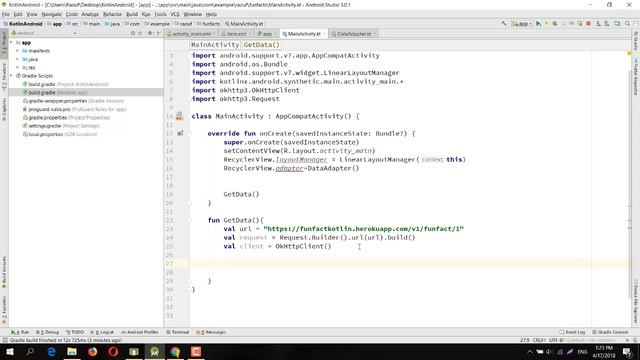Click the KotlinAndroid breadcrumb

(x=23, y=24)
